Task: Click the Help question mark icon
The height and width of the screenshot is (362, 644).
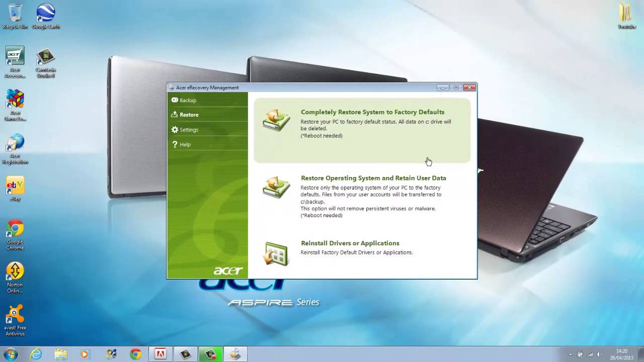Action: 175,144
